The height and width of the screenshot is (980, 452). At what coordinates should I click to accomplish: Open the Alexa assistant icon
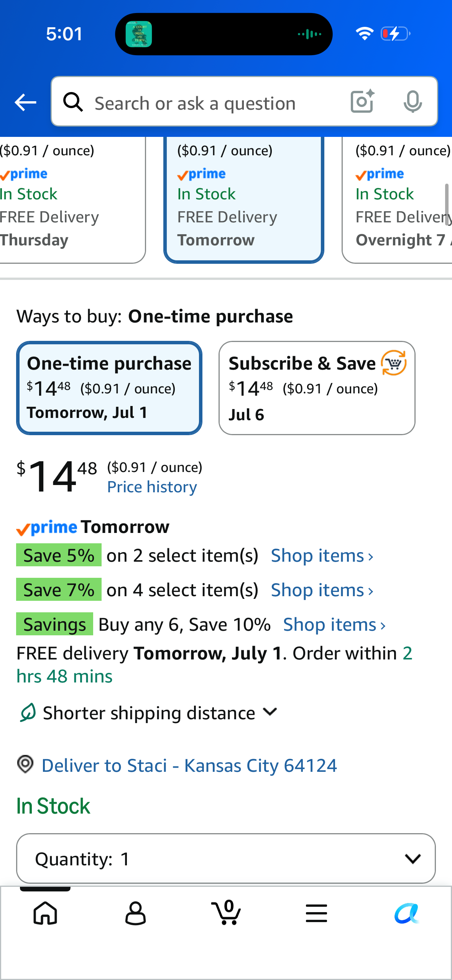click(x=406, y=913)
